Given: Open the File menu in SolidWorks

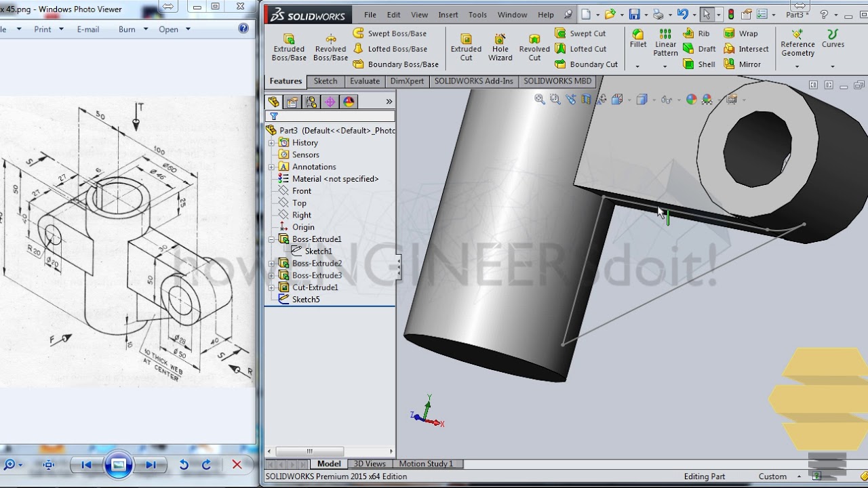Looking at the screenshot, I should (x=370, y=15).
